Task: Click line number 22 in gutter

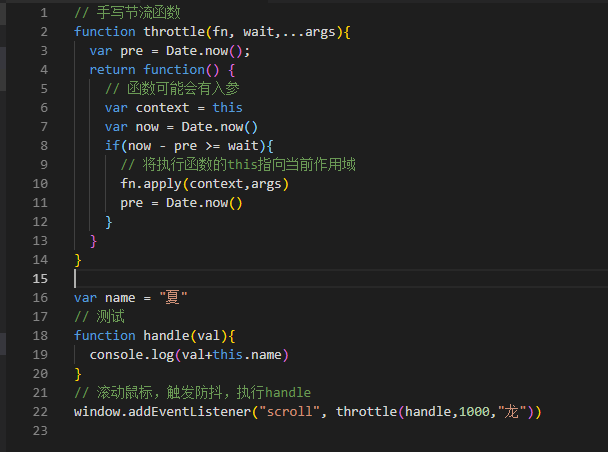Action: coord(40,412)
